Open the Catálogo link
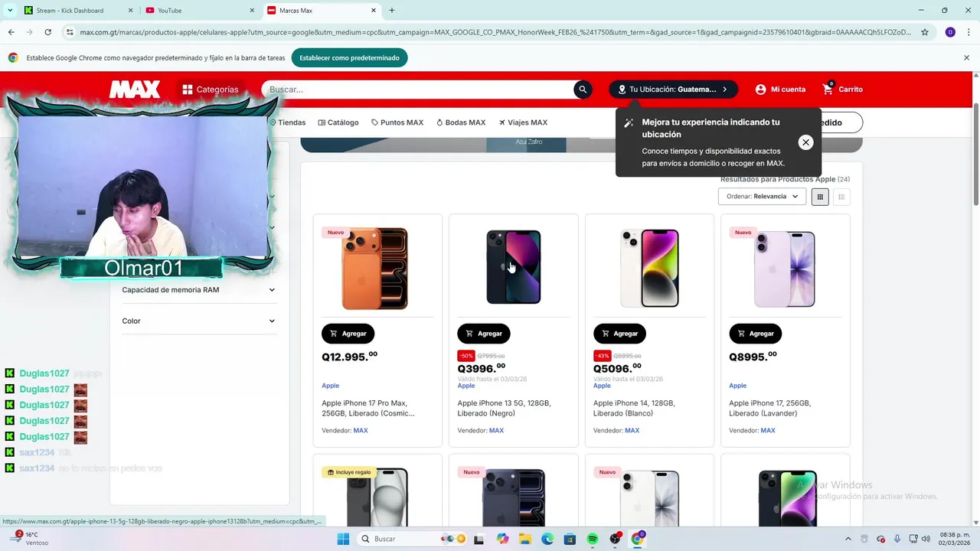The height and width of the screenshot is (551, 980). click(x=338, y=122)
